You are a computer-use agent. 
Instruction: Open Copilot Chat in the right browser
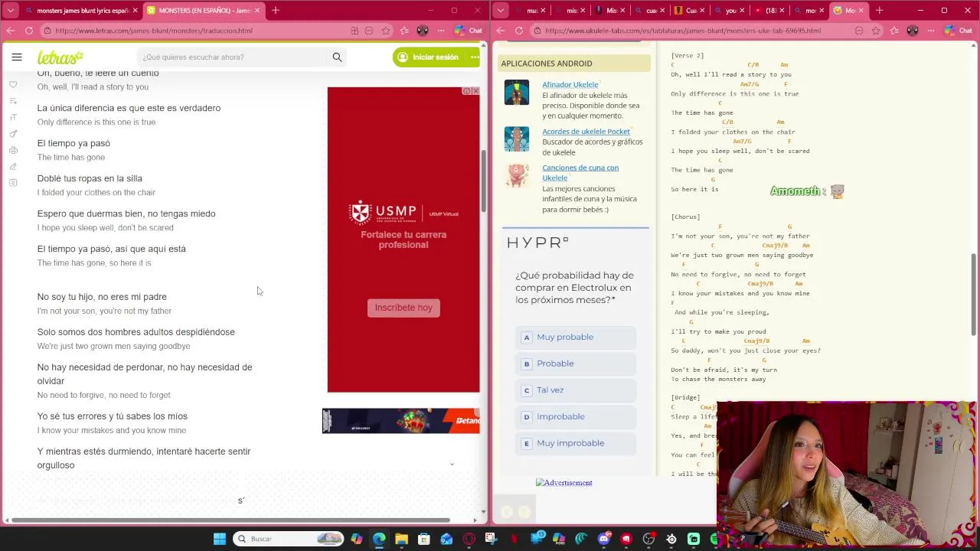click(x=958, y=31)
